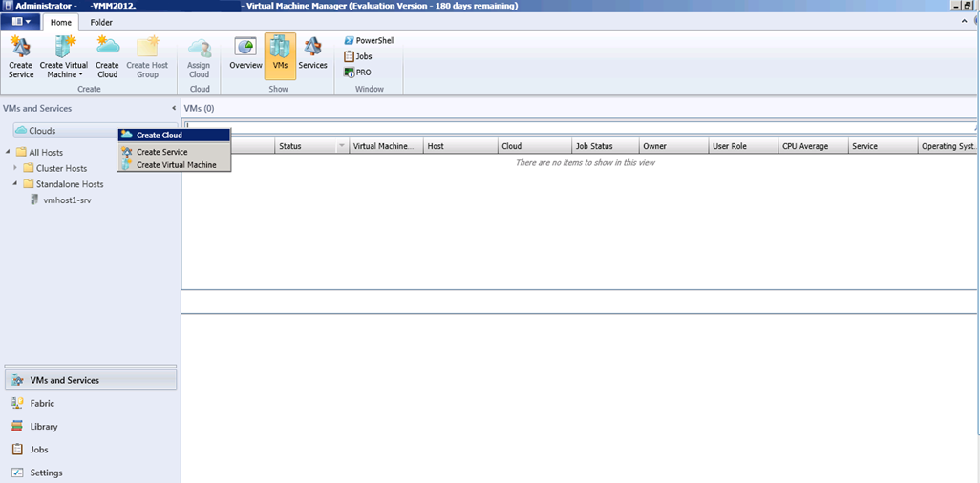
Task: Choose Create Cloud from context menu
Action: pos(175,135)
